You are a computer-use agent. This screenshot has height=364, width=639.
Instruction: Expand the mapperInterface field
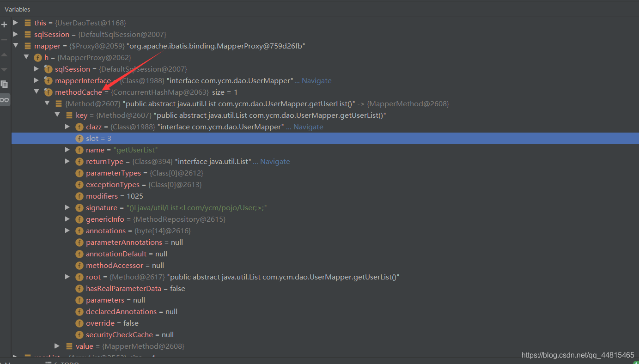[37, 80]
